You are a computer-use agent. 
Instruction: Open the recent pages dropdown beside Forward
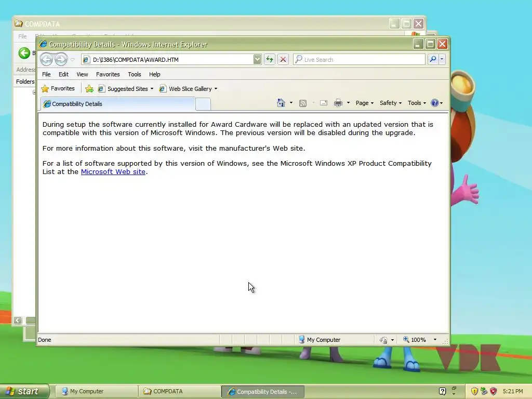[73, 60]
